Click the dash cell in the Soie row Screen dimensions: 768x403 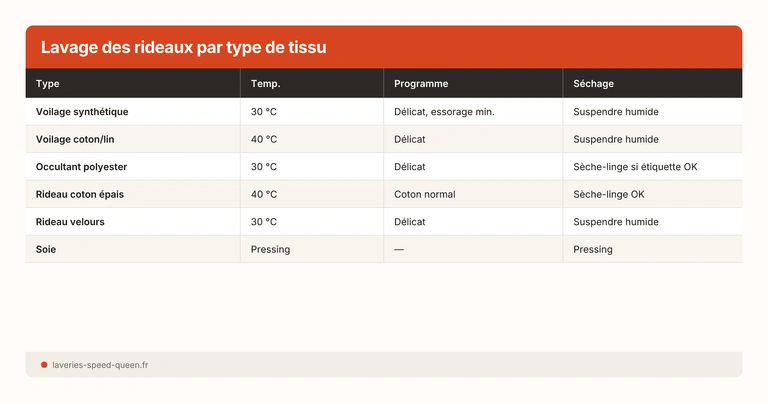click(399, 249)
